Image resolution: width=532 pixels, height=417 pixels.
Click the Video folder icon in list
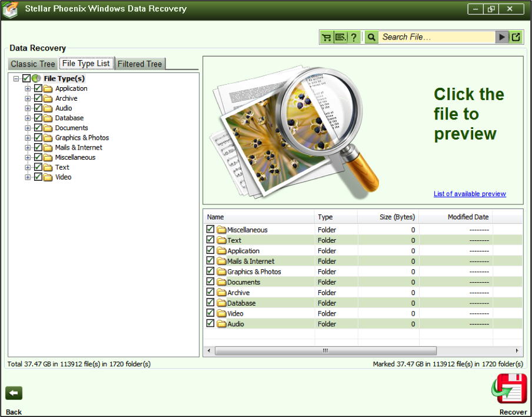click(x=221, y=313)
